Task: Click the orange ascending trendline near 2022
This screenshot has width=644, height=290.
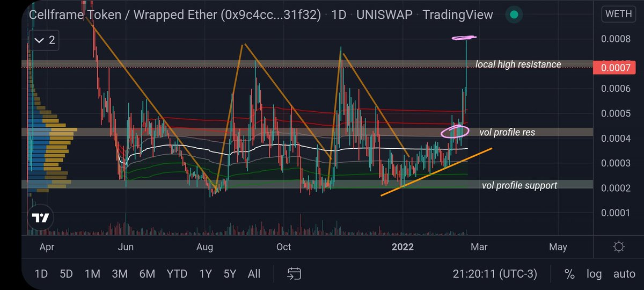Action: [x=436, y=171]
